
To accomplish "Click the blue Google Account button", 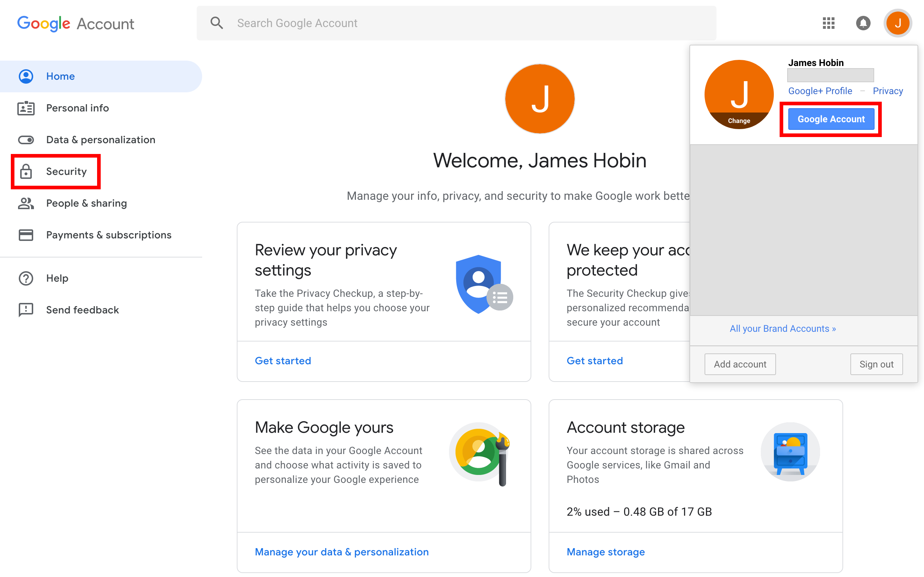I will (x=831, y=119).
